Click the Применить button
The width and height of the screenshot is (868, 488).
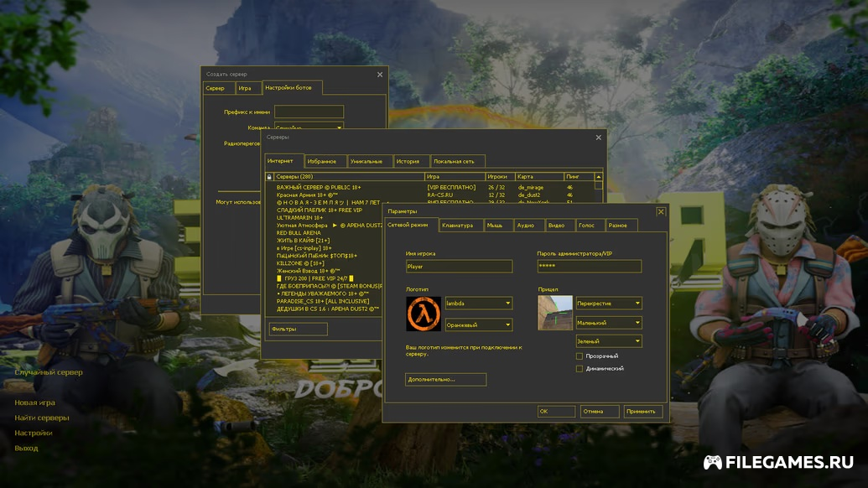(642, 411)
